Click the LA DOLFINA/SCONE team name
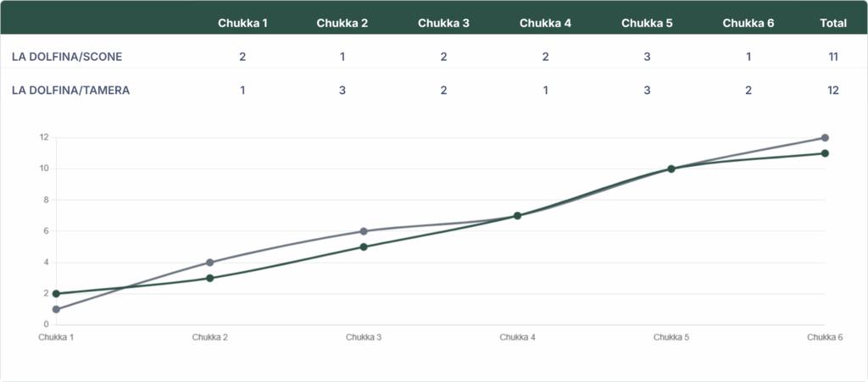 (67, 57)
